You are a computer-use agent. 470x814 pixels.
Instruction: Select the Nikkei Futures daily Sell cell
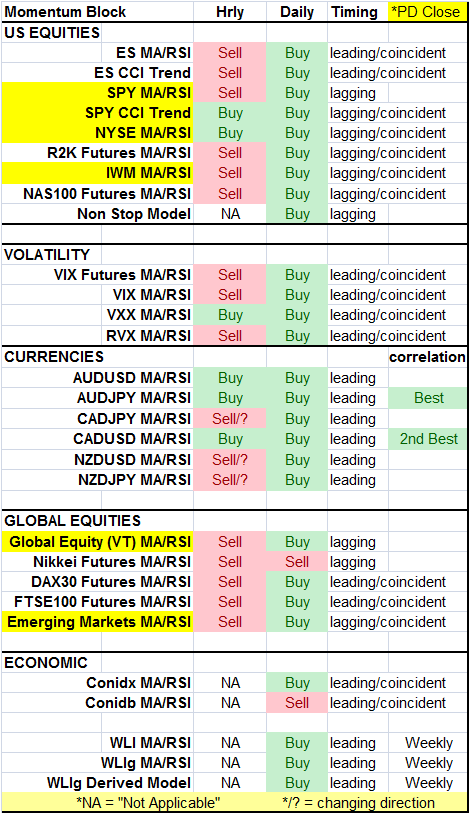[x=297, y=562]
